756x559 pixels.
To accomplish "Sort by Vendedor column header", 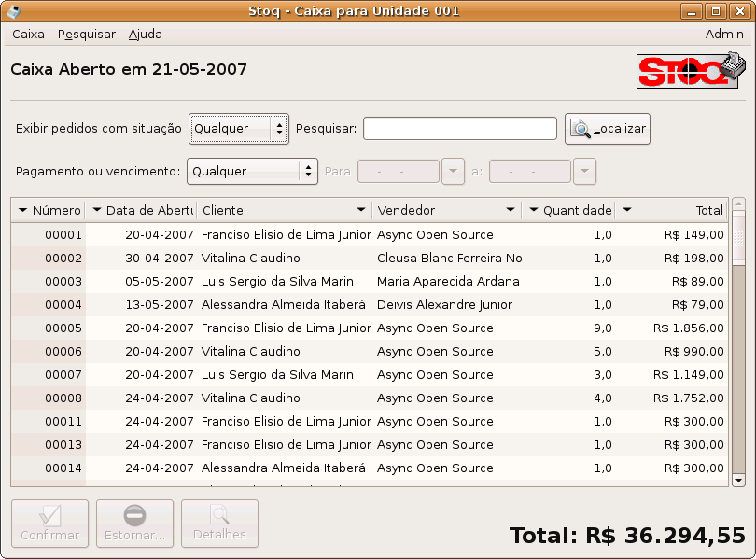I will (x=445, y=211).
